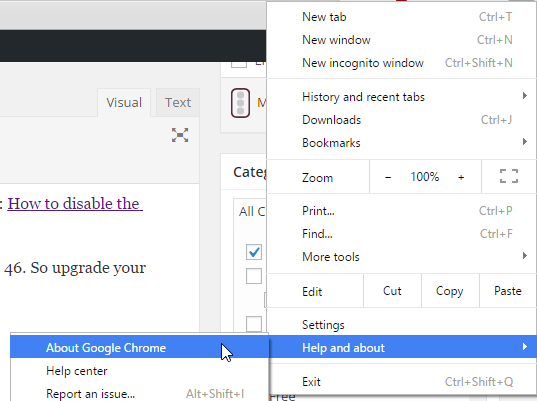Open Downloads from the menu
Viewport: 537px width, 401px height.
point(401,120)
